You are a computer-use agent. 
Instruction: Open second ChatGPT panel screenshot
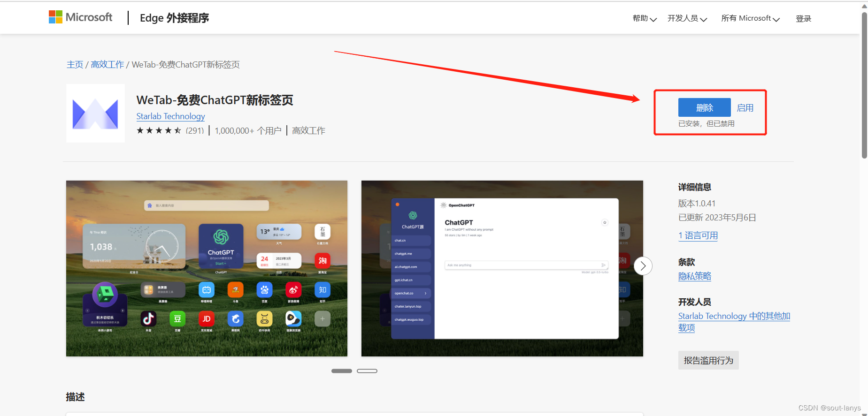coord(502,268)
